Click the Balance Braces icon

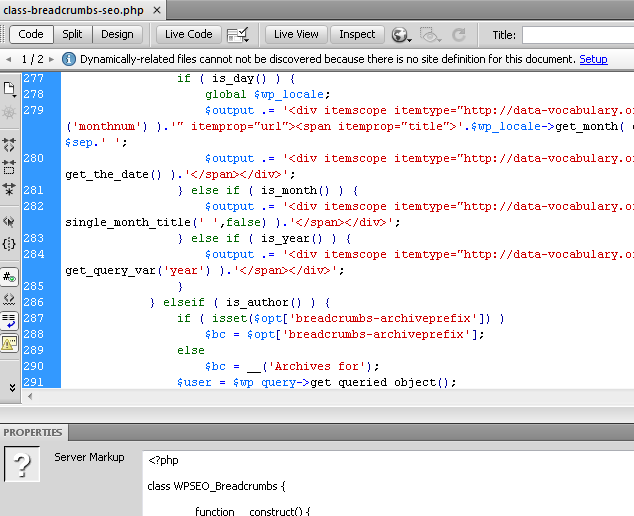9,244
